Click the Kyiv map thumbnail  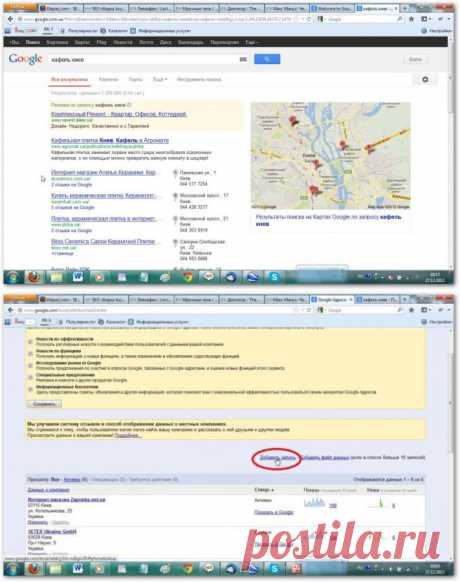331,156
